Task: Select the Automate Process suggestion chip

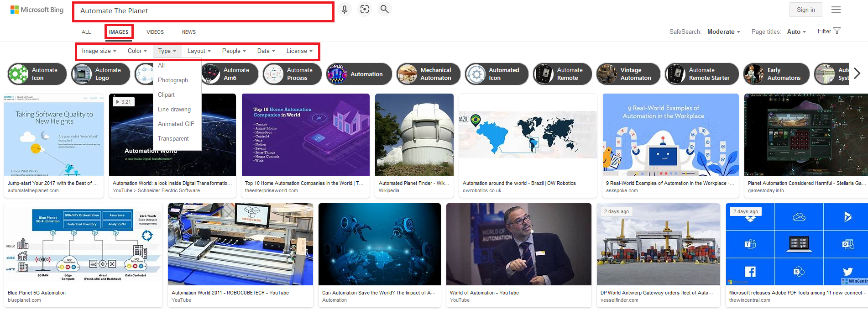Action: (x=292, y=74)
